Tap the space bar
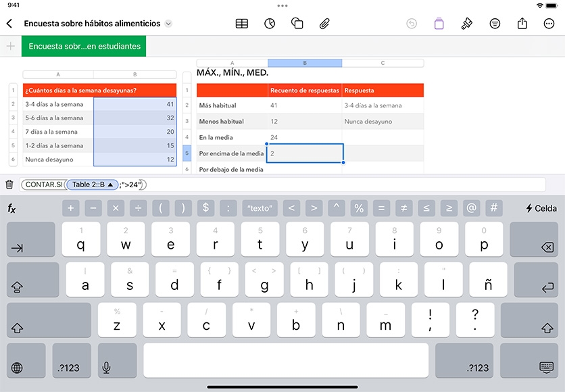 286,360
